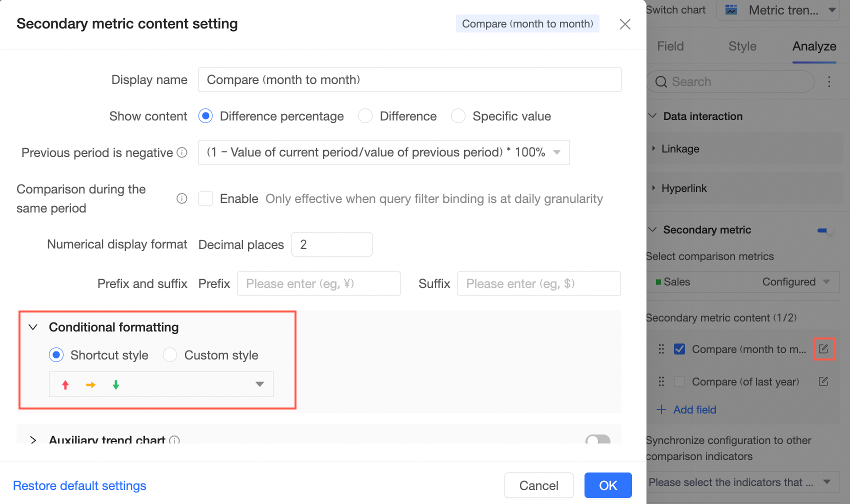Click drag handle of Compare (month to month)
Viewport: 850px width, 504px height.
tap(661, 349)
